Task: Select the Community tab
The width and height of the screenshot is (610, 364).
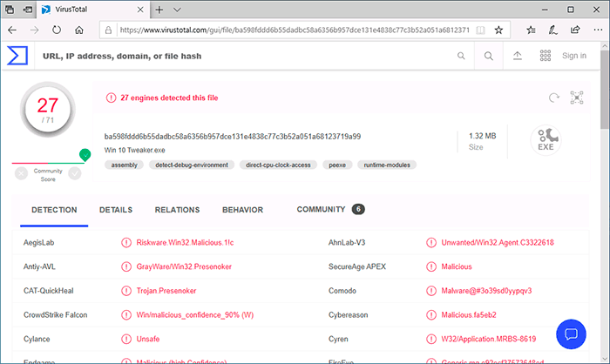Action: [322, 210]
